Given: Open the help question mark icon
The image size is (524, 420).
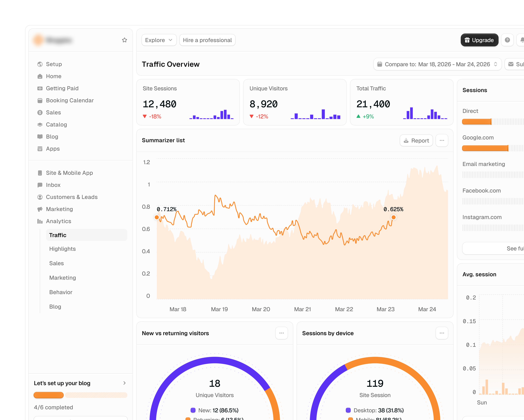Looking at the screenshot, I should pyautogui.click(x=507, y=40).
